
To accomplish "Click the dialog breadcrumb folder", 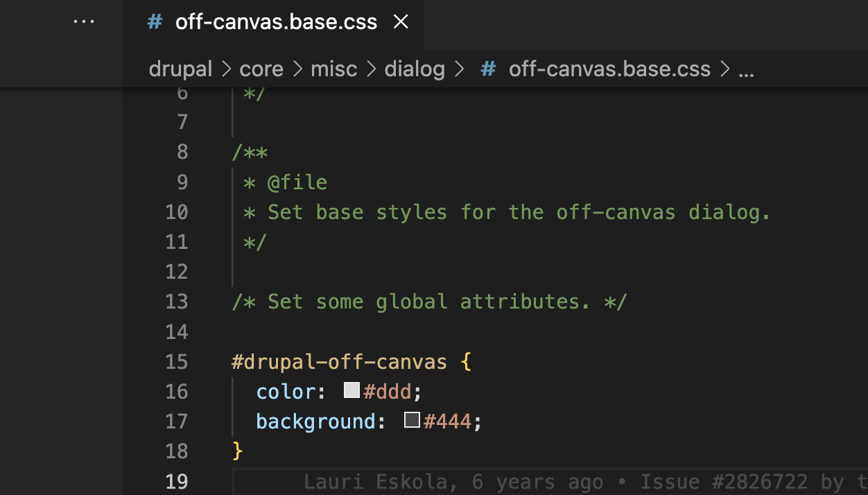I will (x=415, y=69).
